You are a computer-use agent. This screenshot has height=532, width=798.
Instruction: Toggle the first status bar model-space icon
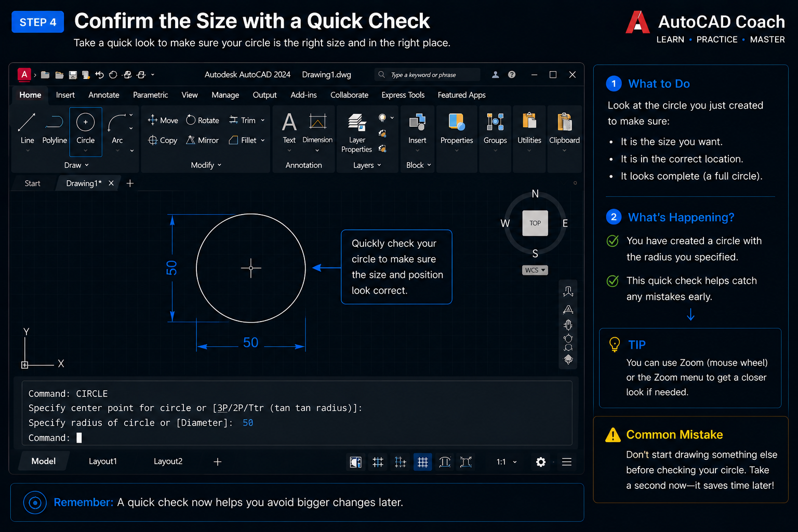click(x=356, y=462)
